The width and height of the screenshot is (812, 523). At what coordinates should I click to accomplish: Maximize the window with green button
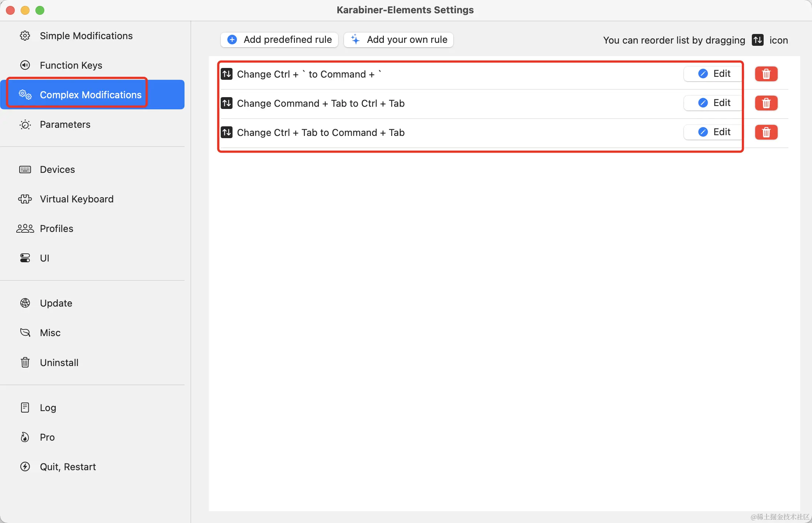40,10
